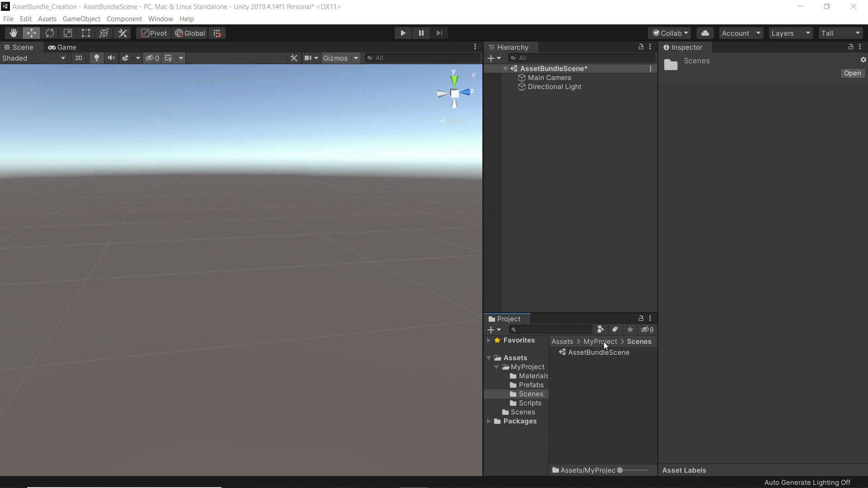Click the Layers dropdown in toolbar
The width and height of the screenshot is (868, 488).
790,33
